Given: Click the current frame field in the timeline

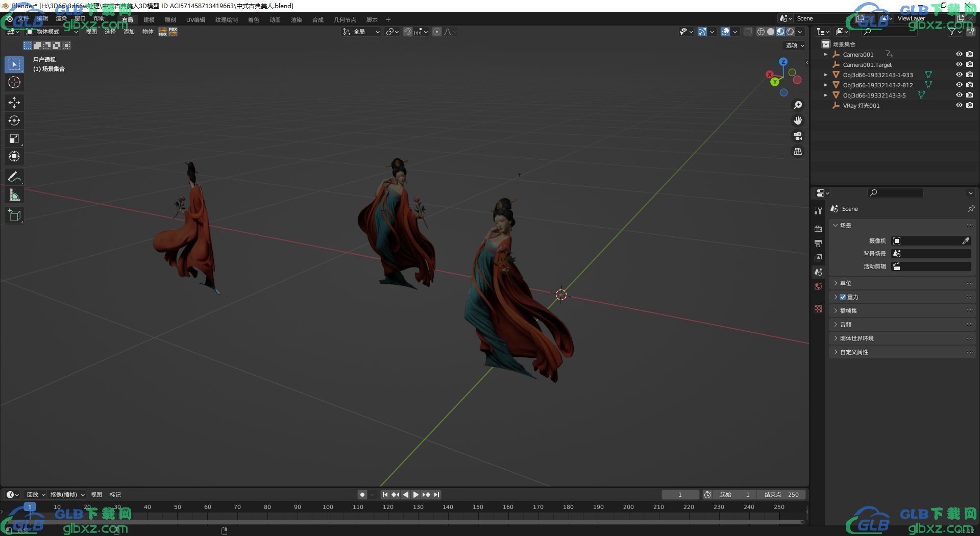Looking at the screenshot, I should point(680,495).
